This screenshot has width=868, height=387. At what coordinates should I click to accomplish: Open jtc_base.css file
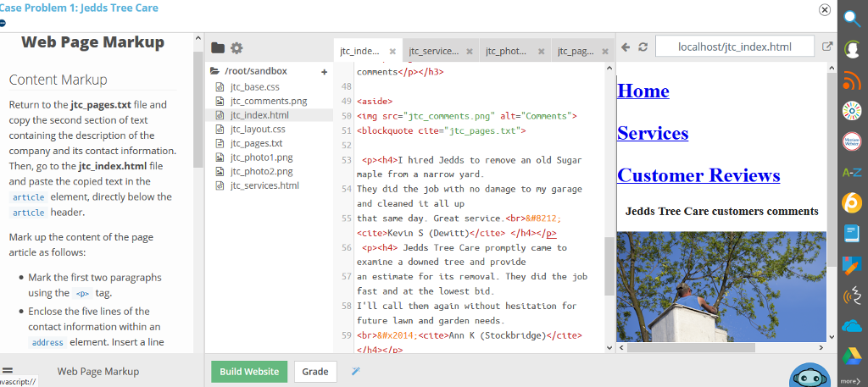click(254, 86)
